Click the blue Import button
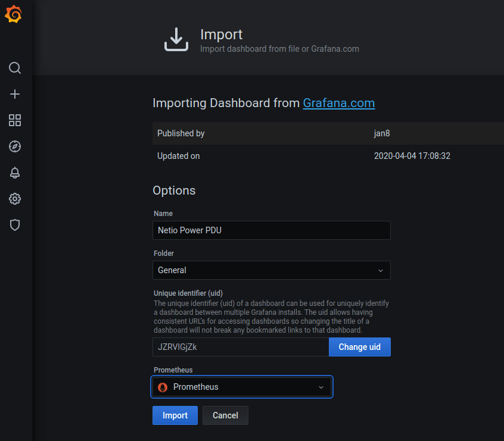This screenshot has width=504, height=441. click(175, 415)
